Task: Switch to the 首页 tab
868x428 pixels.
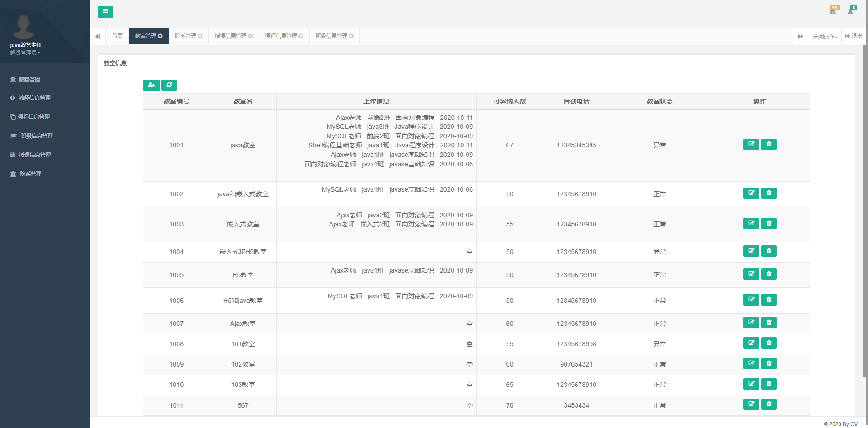Action: point(117,36)
